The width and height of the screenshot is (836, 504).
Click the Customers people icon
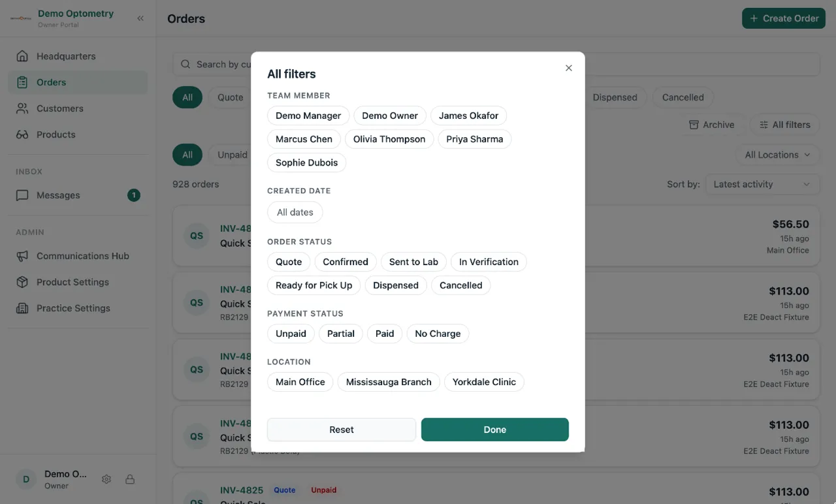click(22, 108)
